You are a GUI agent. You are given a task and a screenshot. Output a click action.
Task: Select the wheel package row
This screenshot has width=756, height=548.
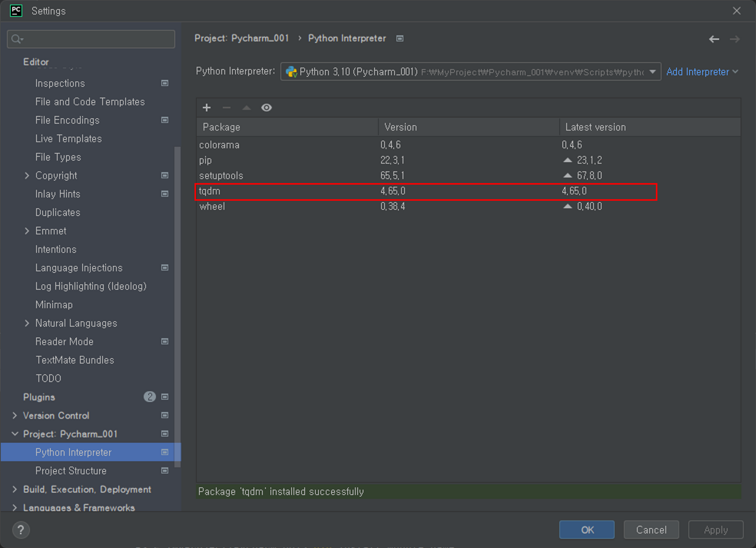coord(468,206)
